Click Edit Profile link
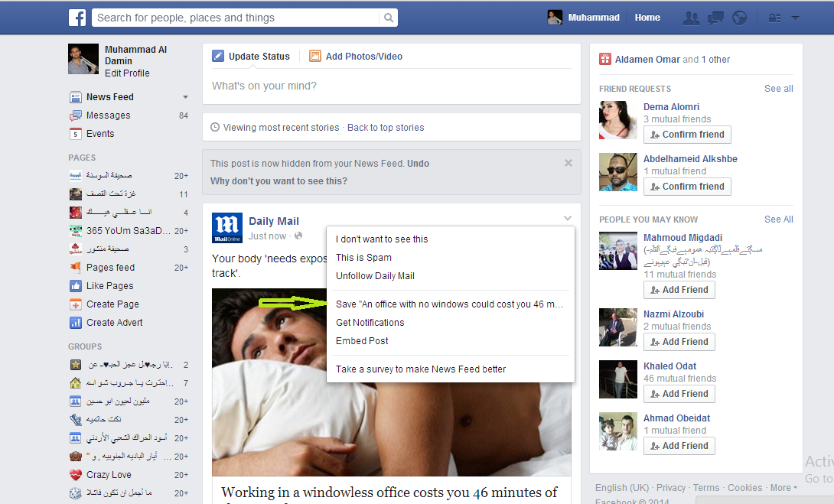The width and height of the screenshot is (834, 504). [x=127, y=73]
